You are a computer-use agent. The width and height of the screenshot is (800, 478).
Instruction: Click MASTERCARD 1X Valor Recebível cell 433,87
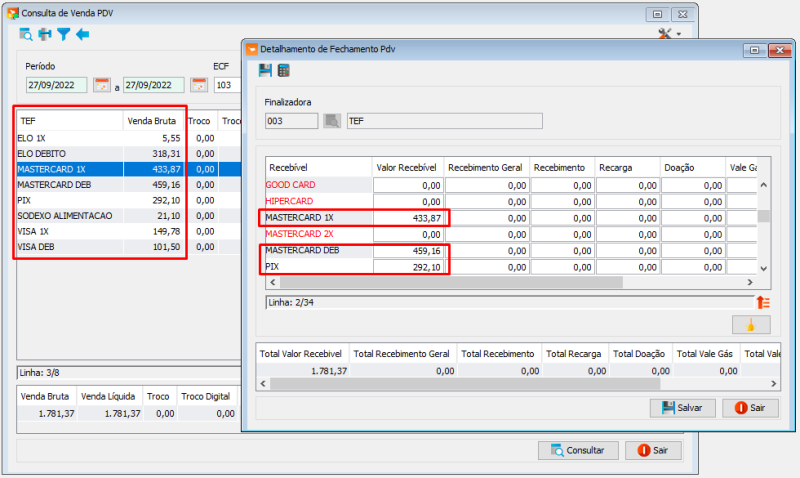click(x=408, y=218)
